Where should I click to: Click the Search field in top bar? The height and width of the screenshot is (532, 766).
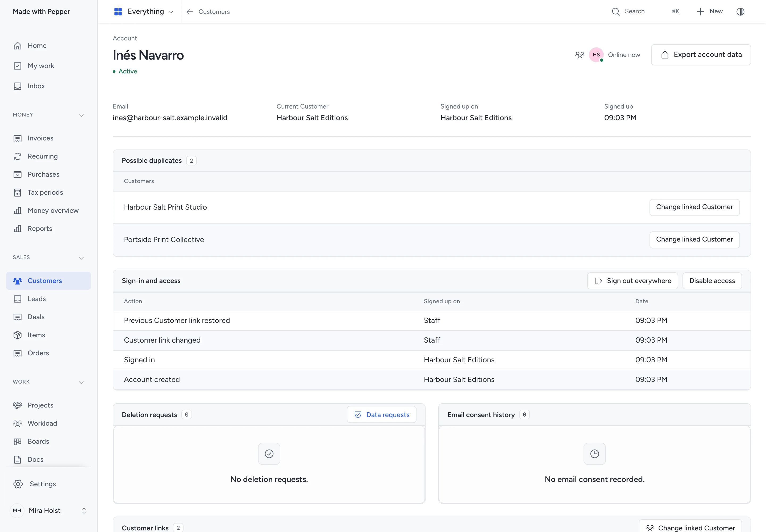click(645, 12)
